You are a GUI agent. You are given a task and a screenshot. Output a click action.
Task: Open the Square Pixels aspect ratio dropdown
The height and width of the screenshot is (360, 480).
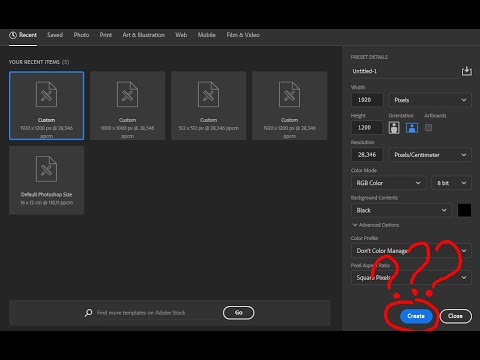tap(411, 278)
